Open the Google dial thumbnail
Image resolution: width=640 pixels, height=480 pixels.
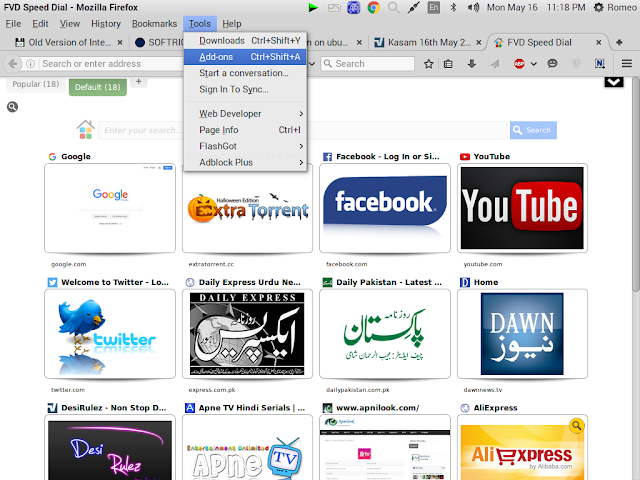(110, 208)
